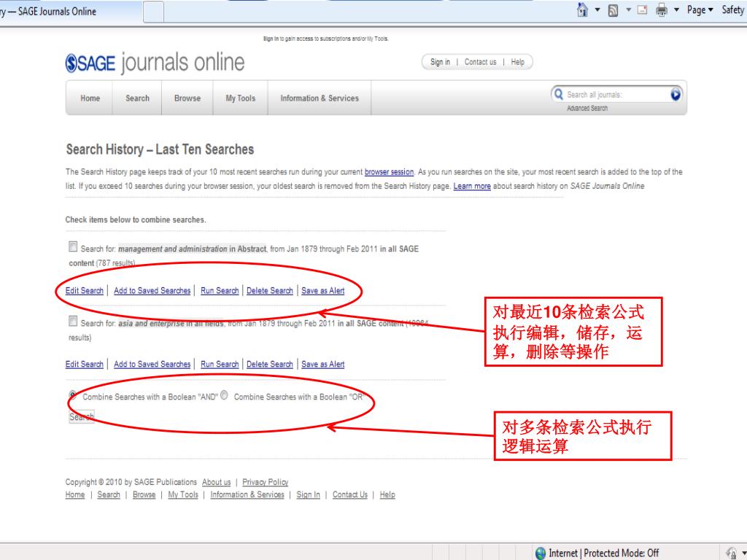Image resolution: width=747 pixels, height=560 pixels.
Task: Open the Page menu
Action: click(x=700, y=9)
